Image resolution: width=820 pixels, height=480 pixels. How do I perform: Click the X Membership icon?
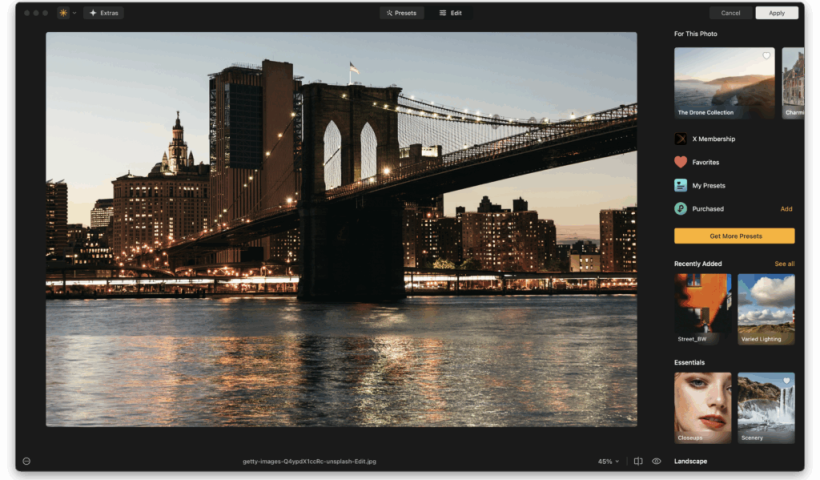pos(681,139)
